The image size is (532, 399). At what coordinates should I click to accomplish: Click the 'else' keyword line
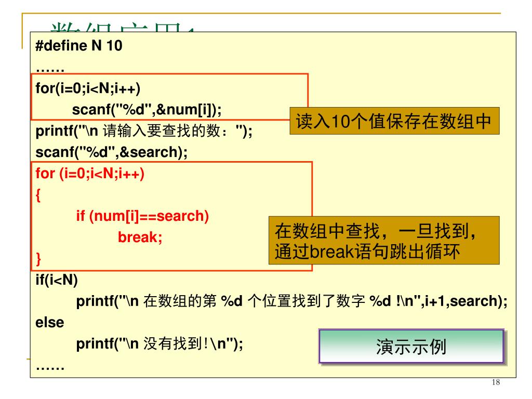tap(49, 323)
